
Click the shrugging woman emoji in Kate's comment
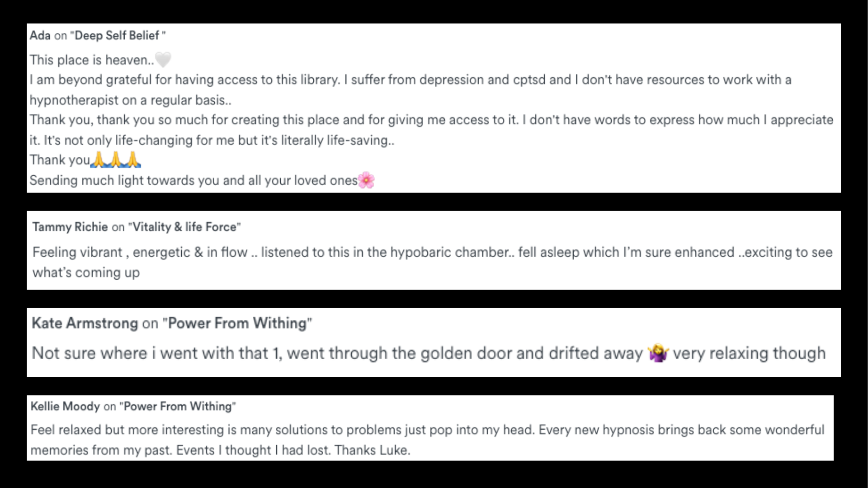658,353
